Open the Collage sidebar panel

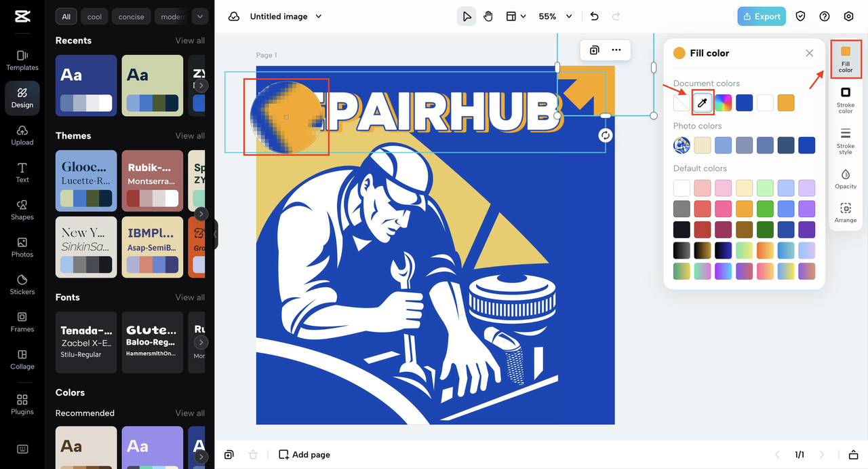tap(22, 359)
